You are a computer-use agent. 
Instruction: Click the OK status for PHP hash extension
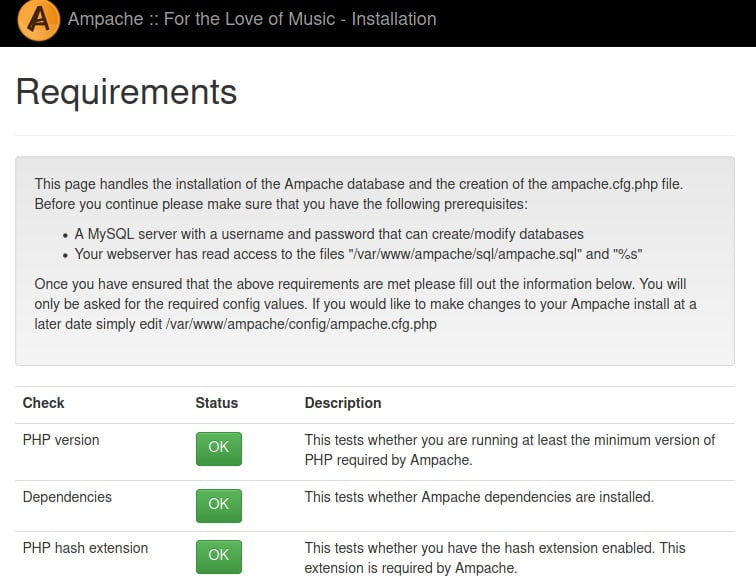pos(218,556)
